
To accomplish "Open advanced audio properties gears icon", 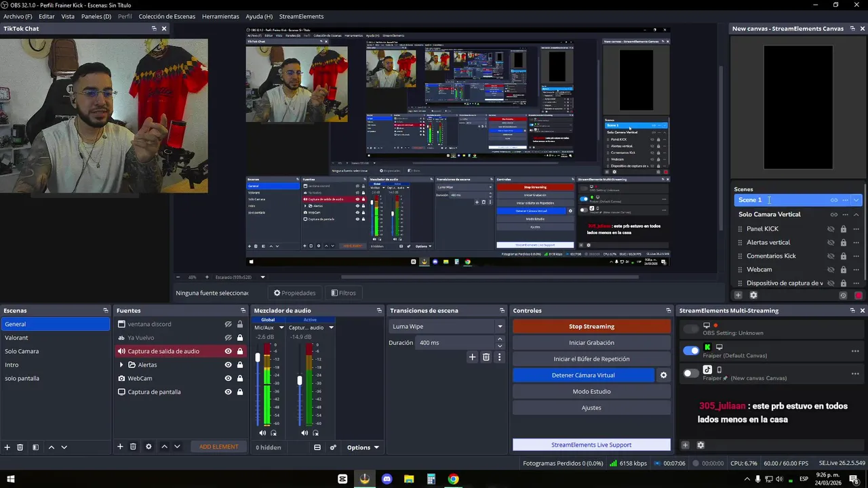I will click(333, 447).
